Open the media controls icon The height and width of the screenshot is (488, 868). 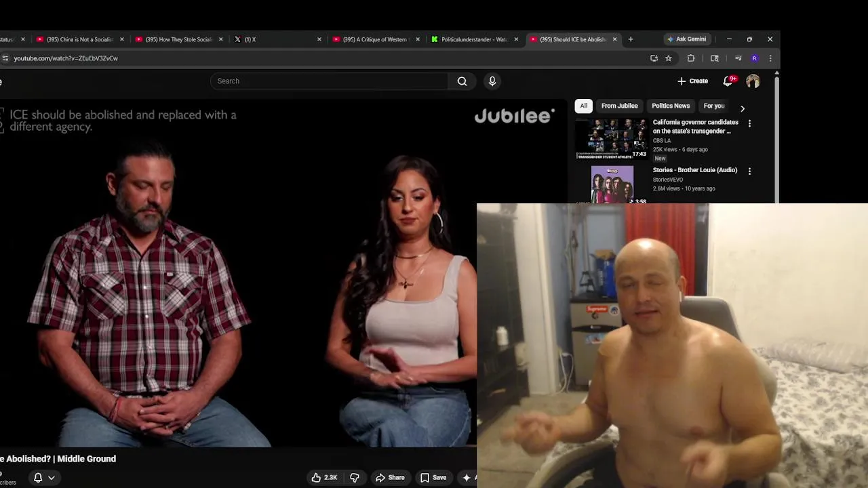738,58
